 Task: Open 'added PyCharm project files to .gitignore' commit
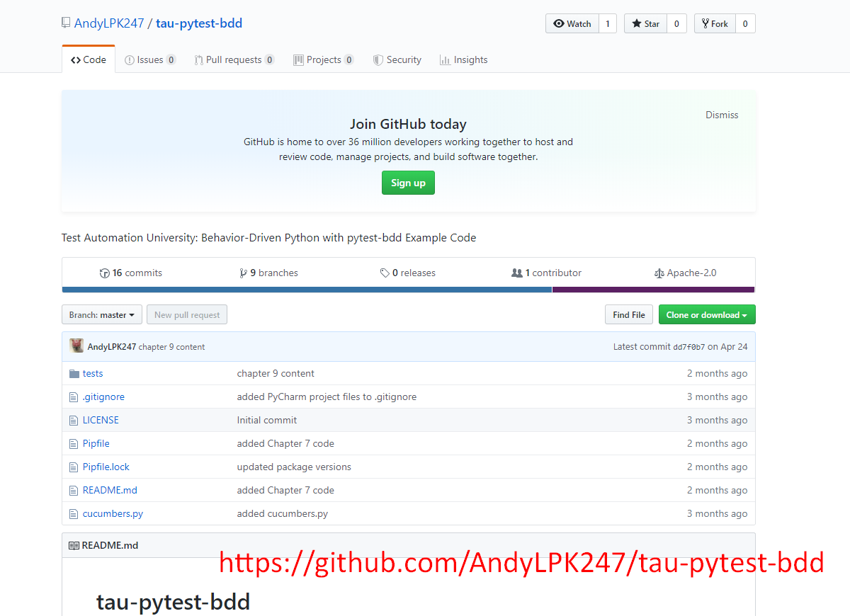(327, 397)
